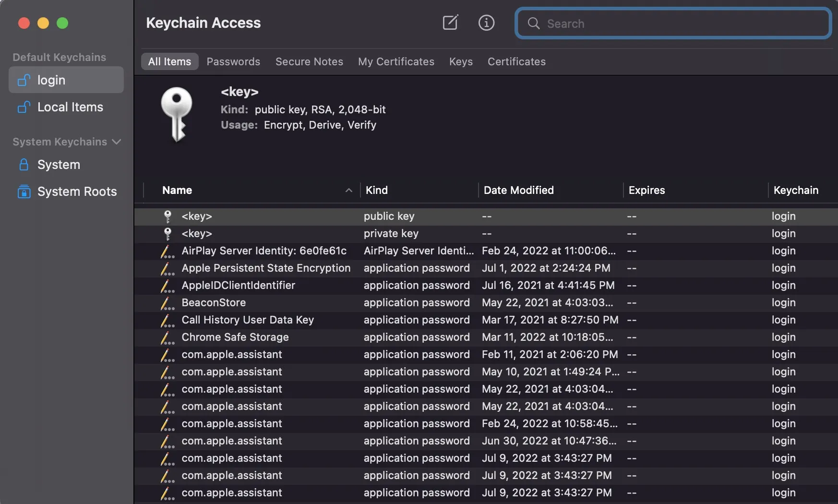Viewport: 838px width, 504px height.
Task: Toggle the Name column sort arrow
Action: tap(349, 191)
